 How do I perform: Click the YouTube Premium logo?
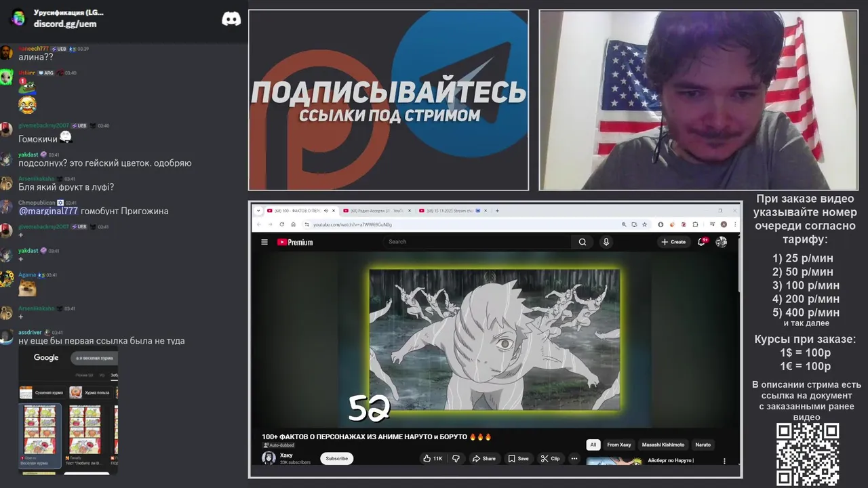point(295,242)
